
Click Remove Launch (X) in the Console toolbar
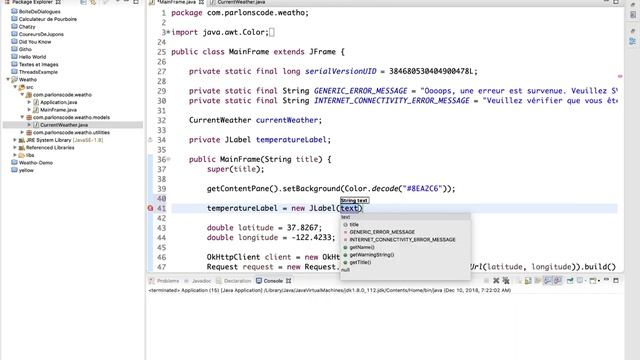(496, 280)
